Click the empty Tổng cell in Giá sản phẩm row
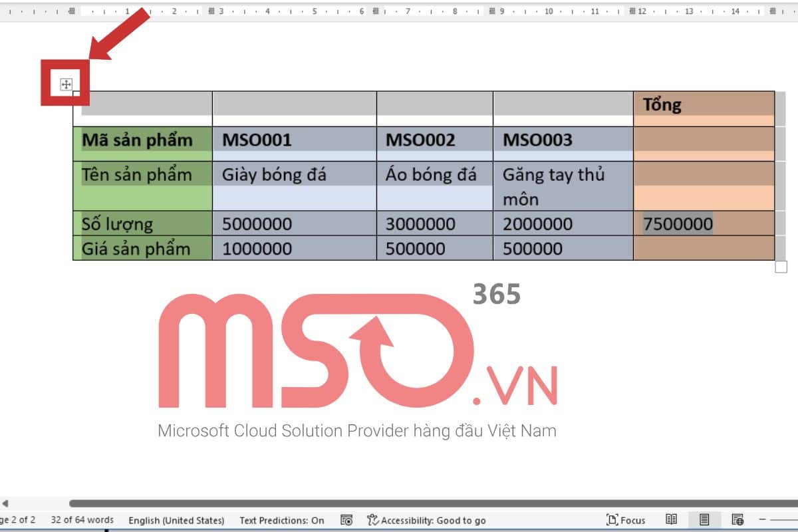Screen dimensions: 798x532 click(x=704, y=248)
